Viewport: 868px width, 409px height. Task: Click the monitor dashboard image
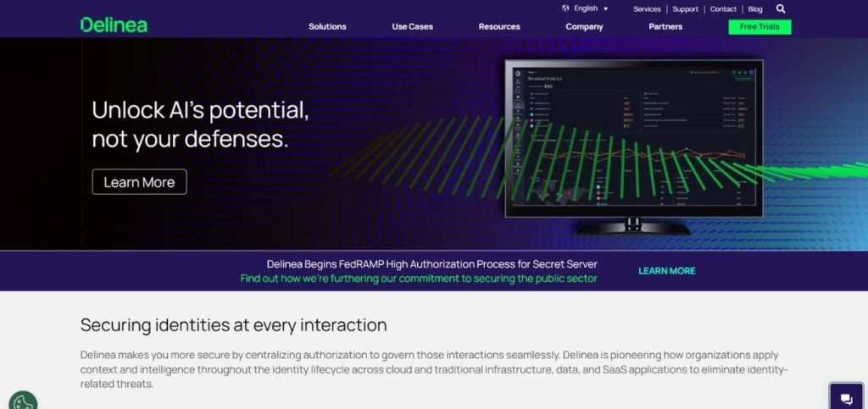tap(634, 147)
